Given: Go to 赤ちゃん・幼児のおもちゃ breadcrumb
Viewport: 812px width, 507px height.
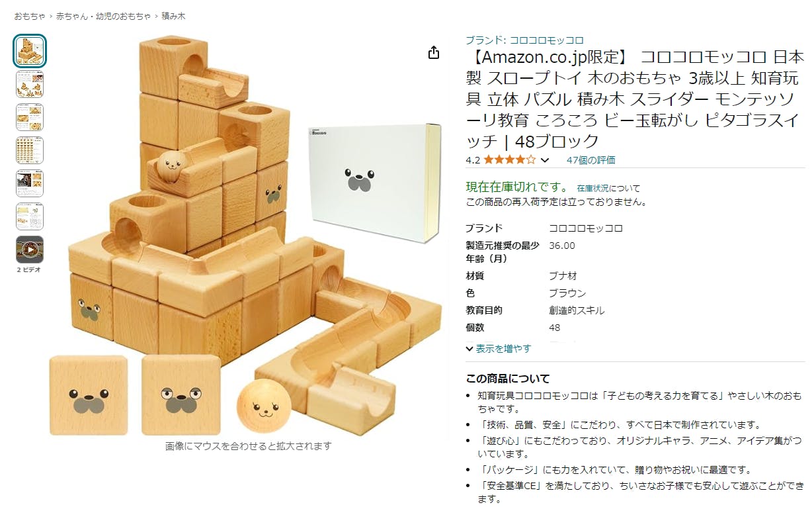Looking at the screenshot, I should [x=103, y=15].
